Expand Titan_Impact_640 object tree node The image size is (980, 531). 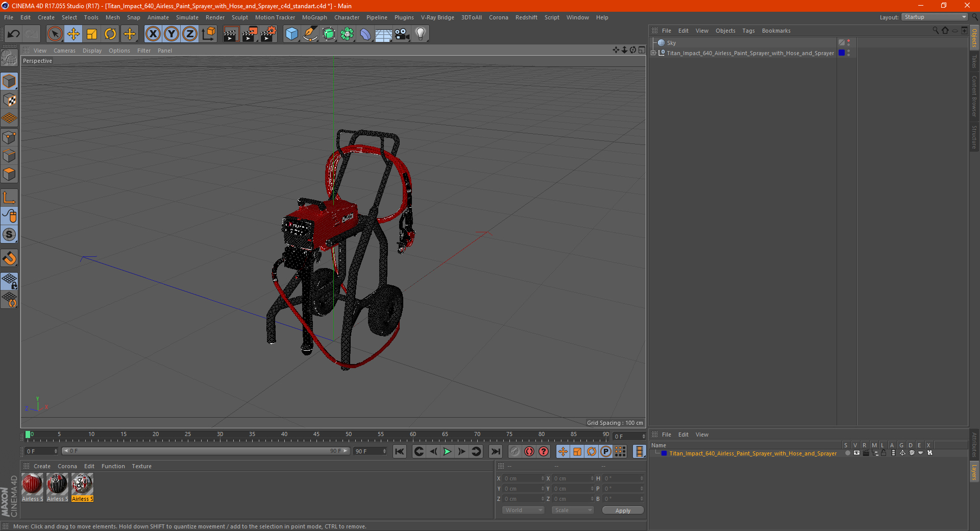pyautogui.click(x=653, y=53)
